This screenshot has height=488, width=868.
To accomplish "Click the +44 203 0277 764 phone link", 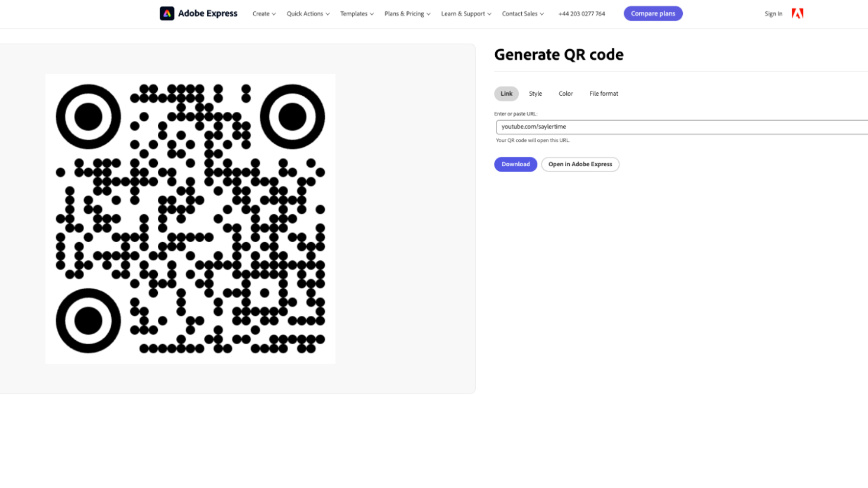I will coord(582,14).
